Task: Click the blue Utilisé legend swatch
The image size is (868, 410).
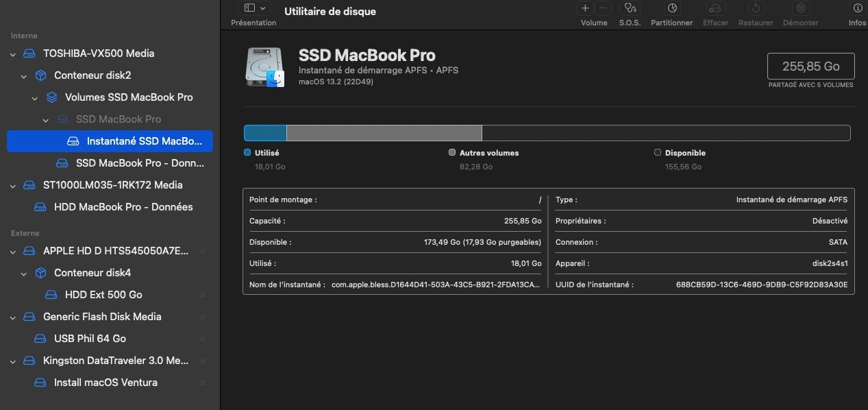Action: (x=247, y=153)
